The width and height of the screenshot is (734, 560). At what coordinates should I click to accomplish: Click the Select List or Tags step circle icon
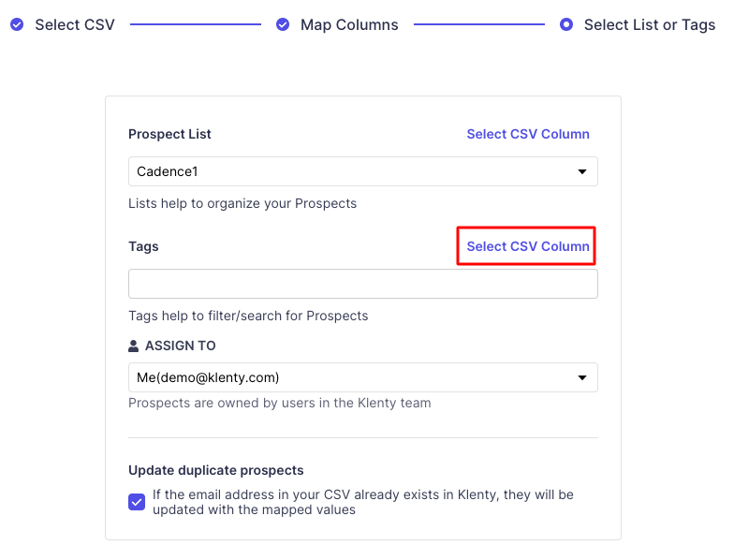[x=566, y=24]
